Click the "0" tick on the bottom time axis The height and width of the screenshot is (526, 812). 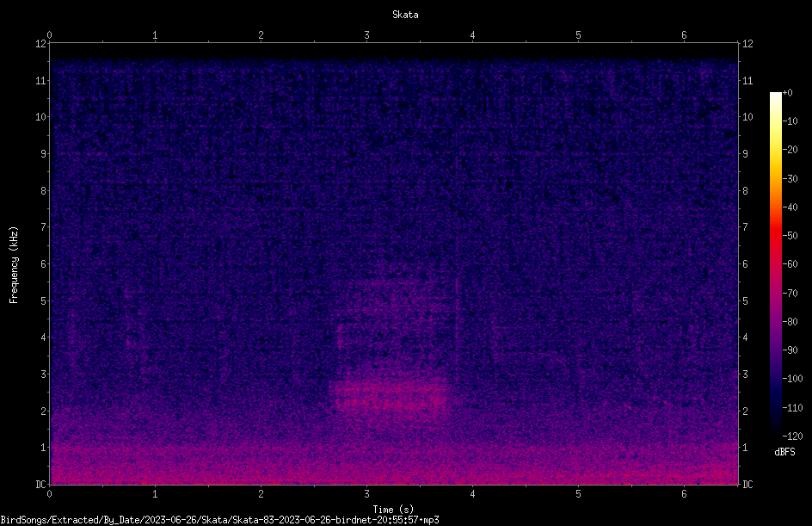[49, 494]
